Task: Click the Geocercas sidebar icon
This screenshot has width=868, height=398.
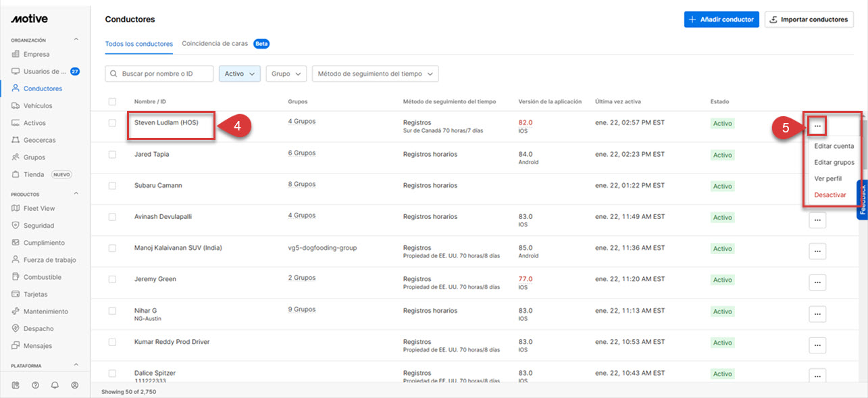Action: click(x=16, y=141)
